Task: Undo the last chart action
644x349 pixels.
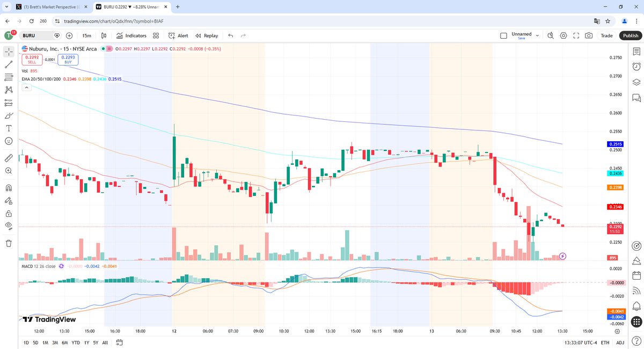Action: point(231,35)
